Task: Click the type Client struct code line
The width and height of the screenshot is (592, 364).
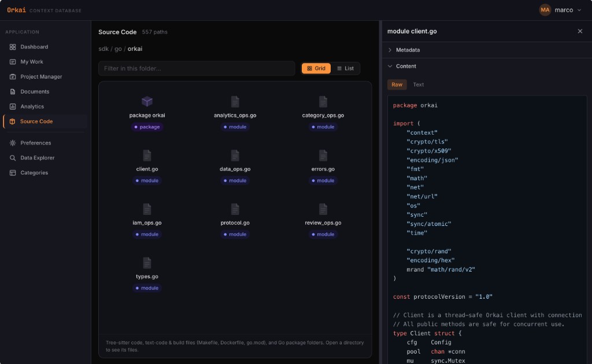Action: coord(427,333)
